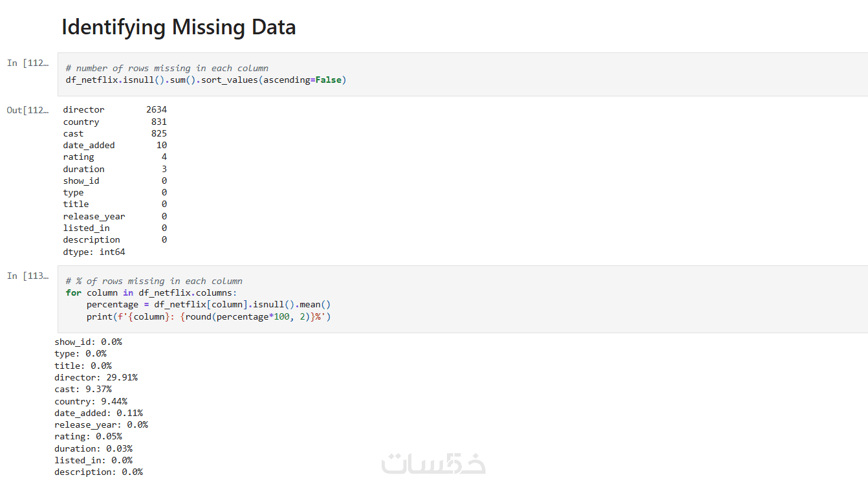Click the 'number of rows missing' comment

[167, 68]
